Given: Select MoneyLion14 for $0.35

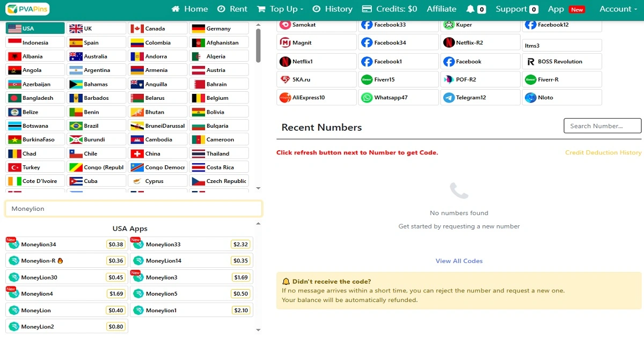Looking at the screenshot, I should pos(192,261).
